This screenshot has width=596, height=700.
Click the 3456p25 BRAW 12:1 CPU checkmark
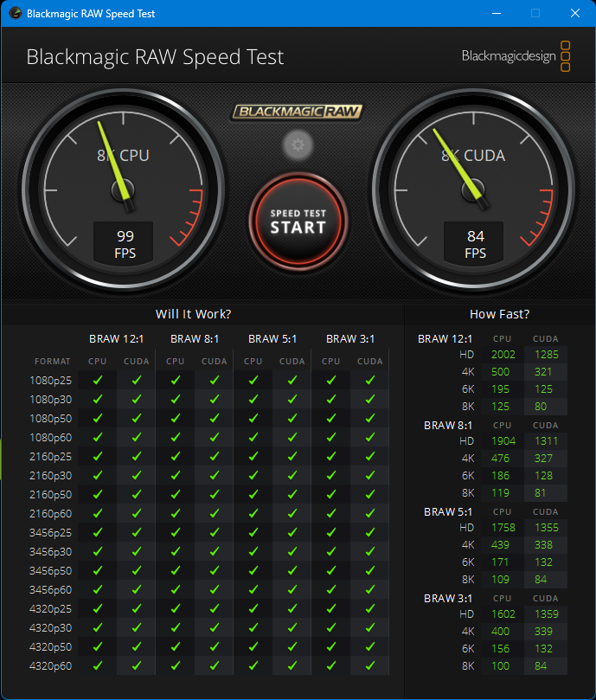tap(98, 533)
